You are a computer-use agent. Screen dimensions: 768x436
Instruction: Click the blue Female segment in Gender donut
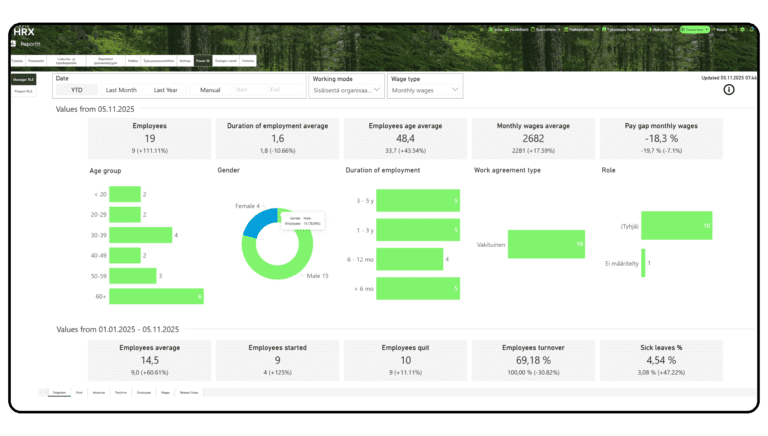pyautogui.click(x=256, y=221)
